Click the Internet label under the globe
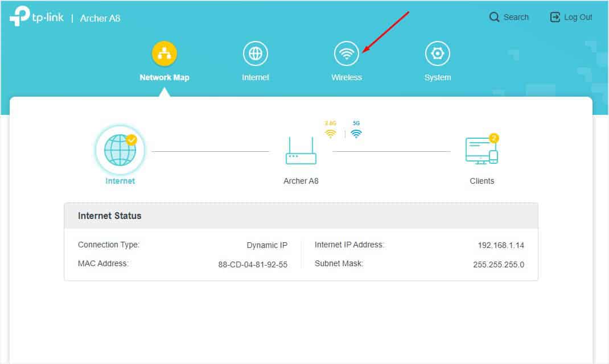609x364 pixels. click(x=120, y=181)
